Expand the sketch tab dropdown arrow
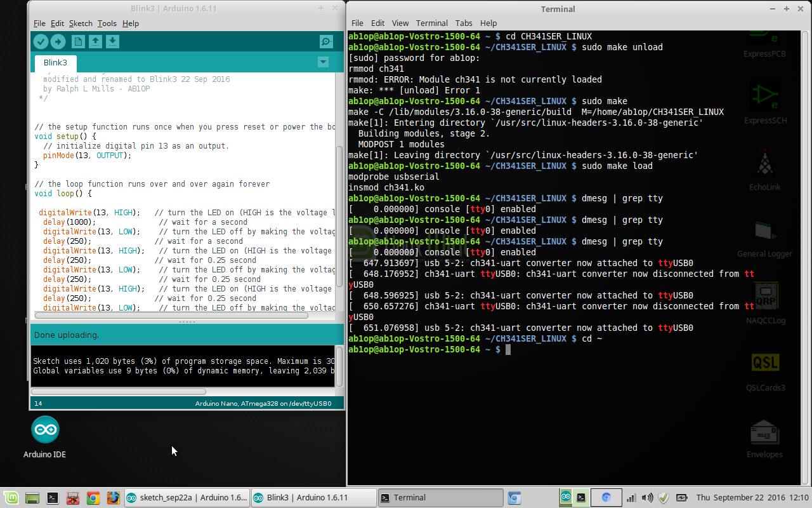The width and height of the screenshot is (812, 508). (323, 62)
